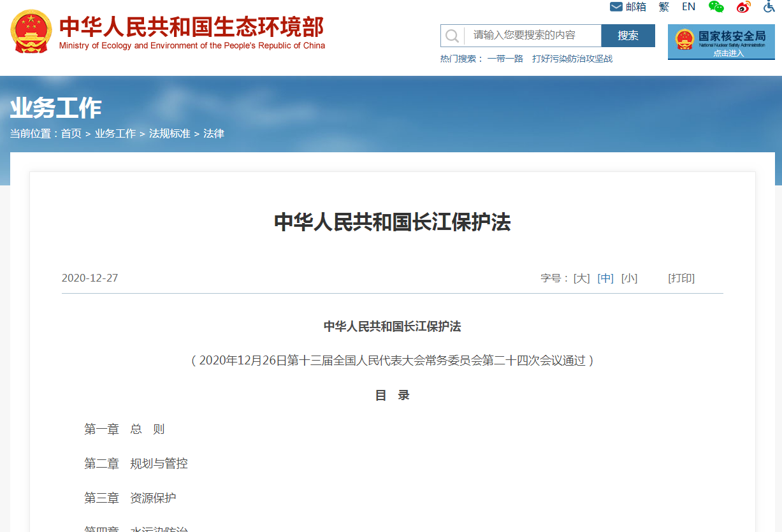Open 法规标准 breadcrumb link
782x532 pixels.
coord(170,134)
